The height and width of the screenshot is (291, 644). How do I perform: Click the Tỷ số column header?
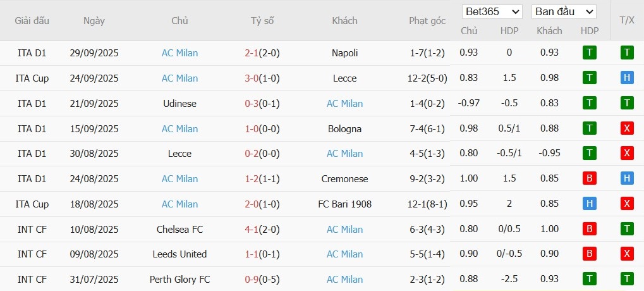[262, 20]
